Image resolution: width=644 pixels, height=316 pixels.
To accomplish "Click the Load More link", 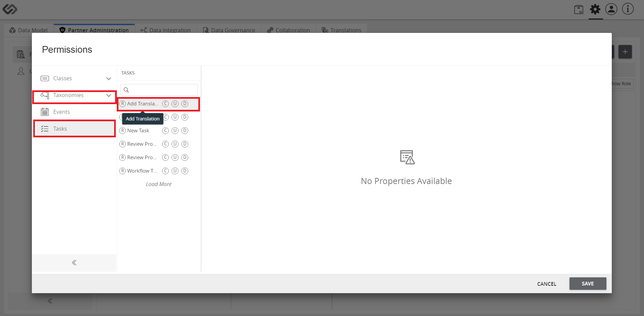I will click(x=159, y=184).
